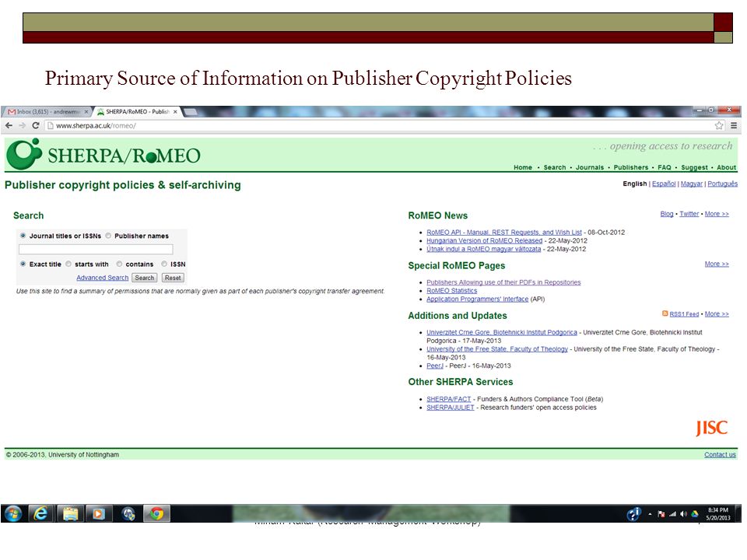Image resolution: width=747 pixels, height=560 pixels.
Task: Switch language to Português
Action: pyautogui.click(x=722, y=184)
